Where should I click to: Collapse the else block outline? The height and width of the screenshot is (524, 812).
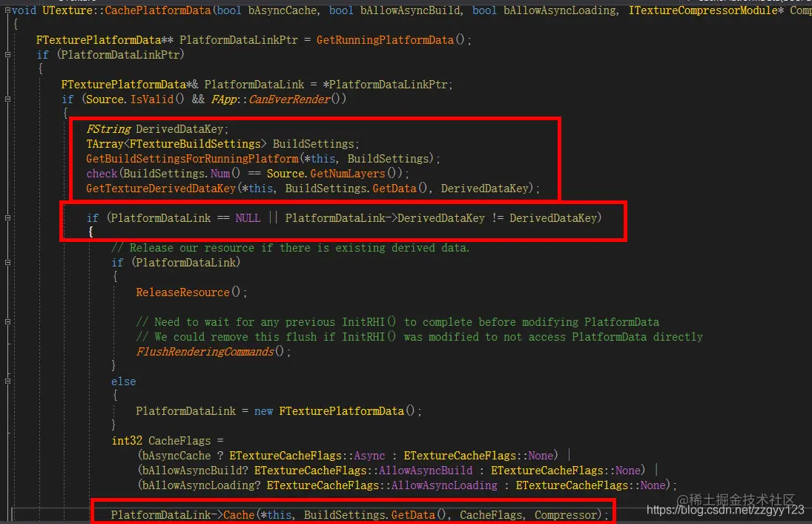7,381
